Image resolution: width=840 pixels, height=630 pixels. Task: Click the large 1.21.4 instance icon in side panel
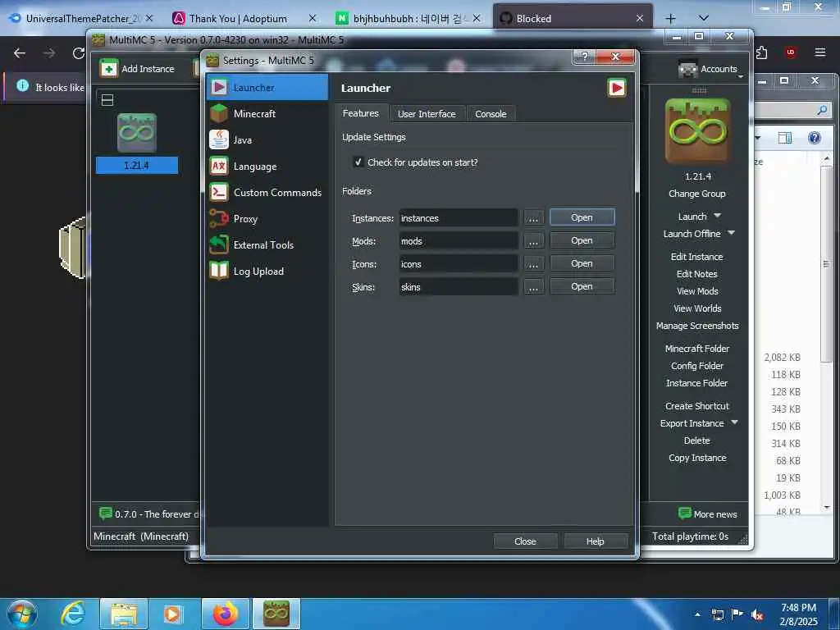697,130
